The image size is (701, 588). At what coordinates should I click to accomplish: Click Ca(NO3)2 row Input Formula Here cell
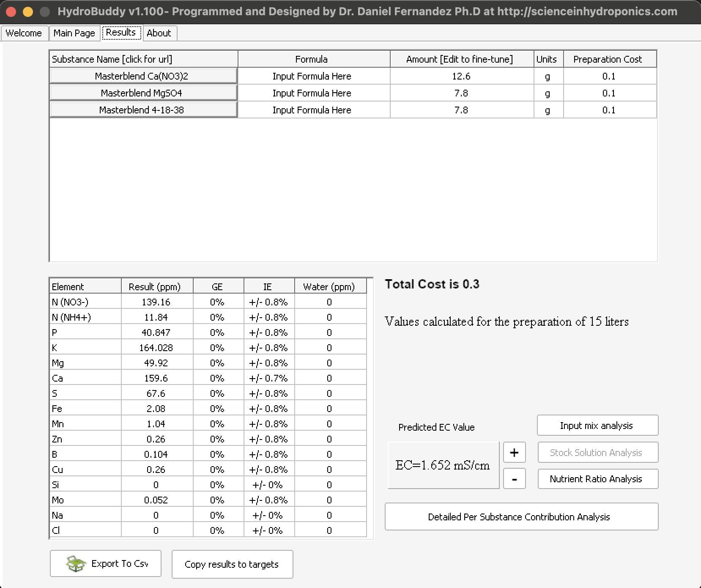point(314,76)
